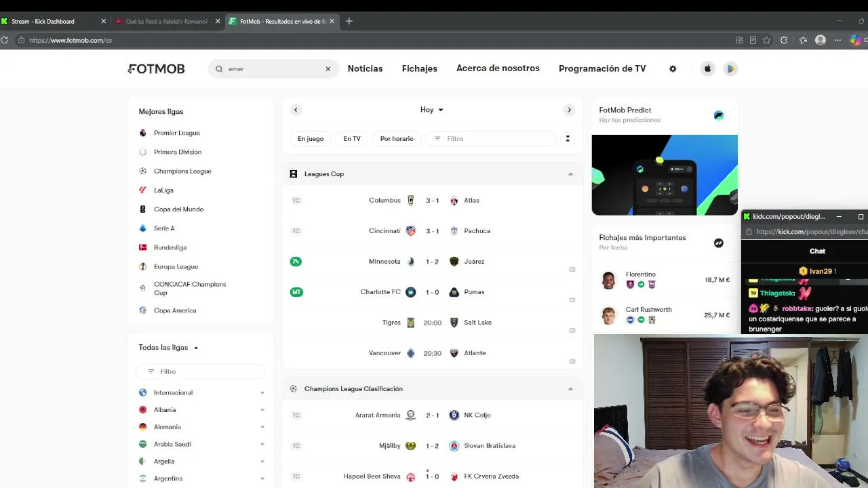Click the FotMob Predict badge icon

[x=719, y=115]
